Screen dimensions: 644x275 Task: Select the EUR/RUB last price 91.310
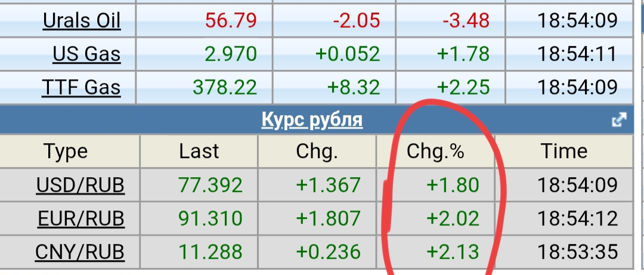pyautogui.click(x=210, y=219)
